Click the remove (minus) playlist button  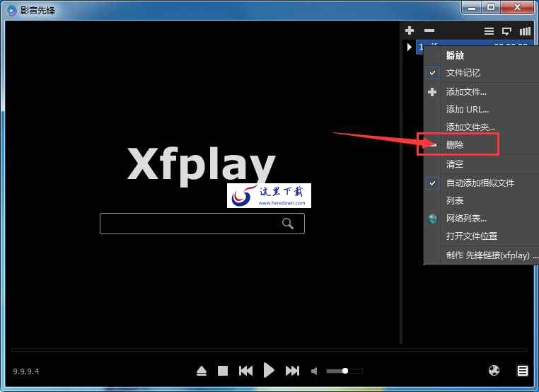(x=429, y=30)
